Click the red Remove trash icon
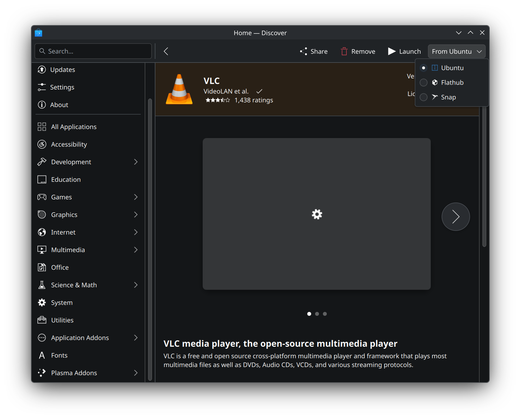 click(344, 51)
